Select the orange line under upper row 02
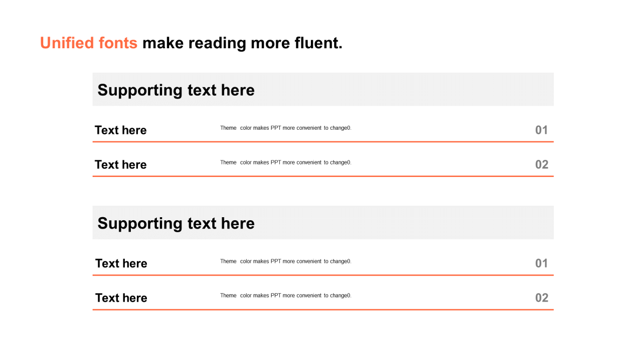 tap(323, 176)
